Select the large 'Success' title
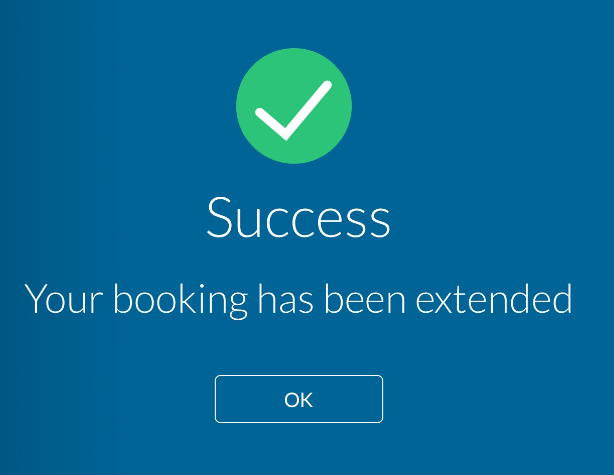 pos(298,217)
